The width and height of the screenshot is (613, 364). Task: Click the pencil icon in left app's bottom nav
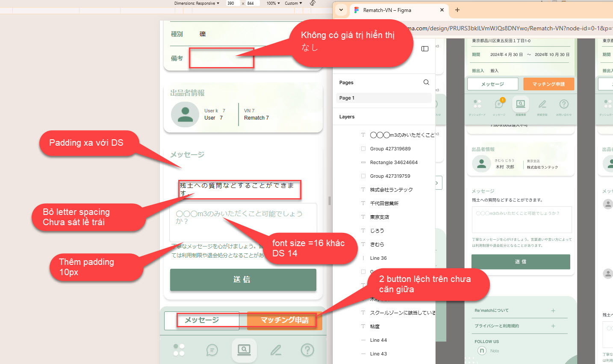(276, 350)
